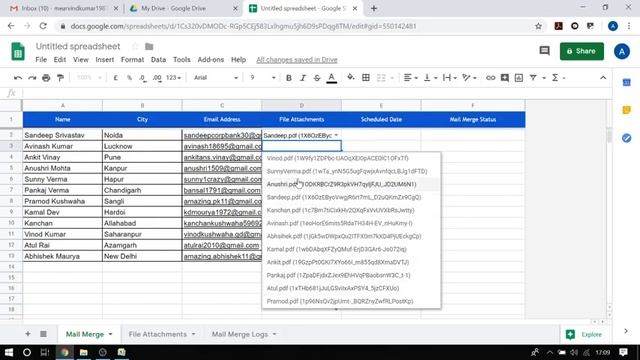This screenshot has height=360, width=640.
Task: Open vertical align dropdown
Action: pyautogui.click(x=430, y=78)
